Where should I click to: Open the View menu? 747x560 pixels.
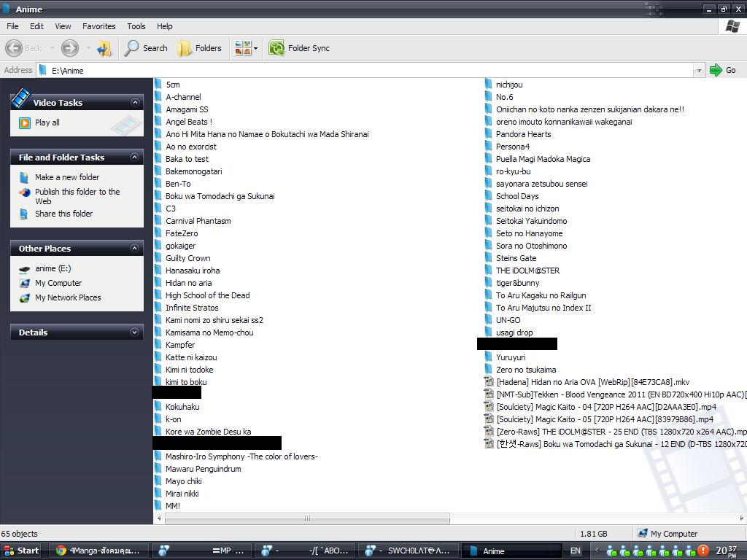(63, 26)
